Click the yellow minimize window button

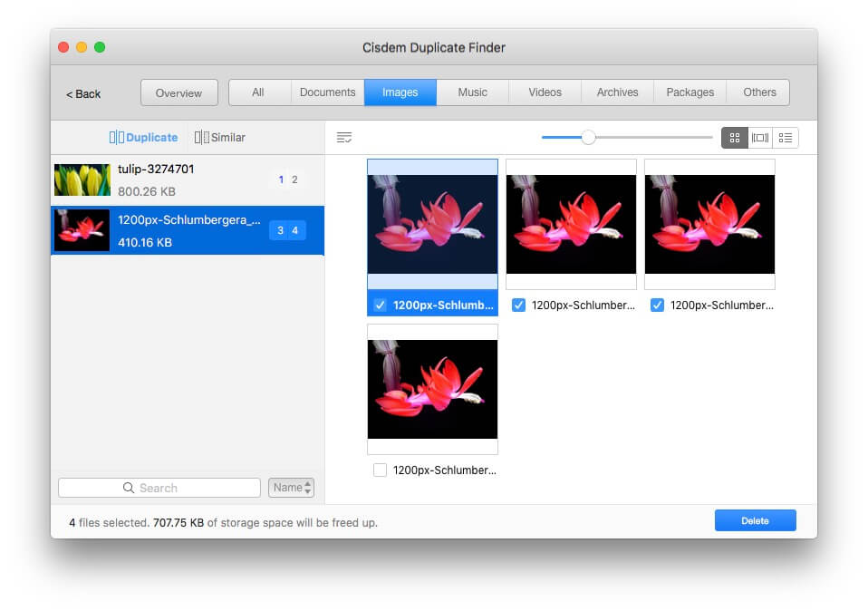pyautogui.click(x=82, y=47)
